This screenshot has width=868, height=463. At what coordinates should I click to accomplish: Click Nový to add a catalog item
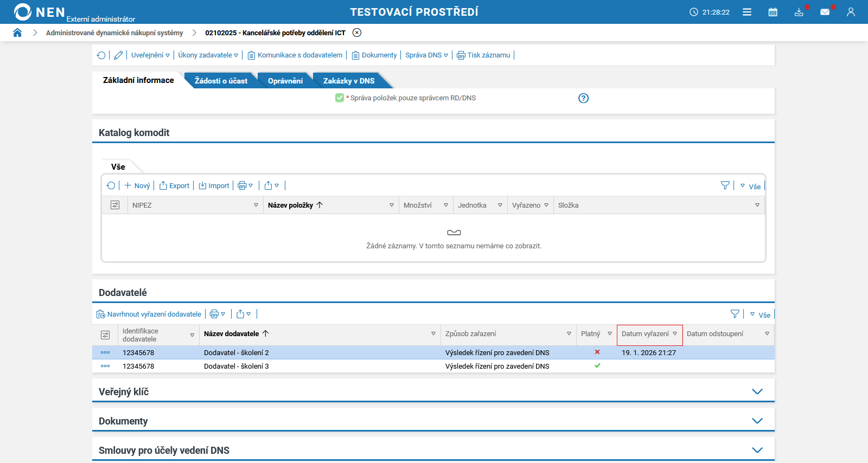point(138,186)
